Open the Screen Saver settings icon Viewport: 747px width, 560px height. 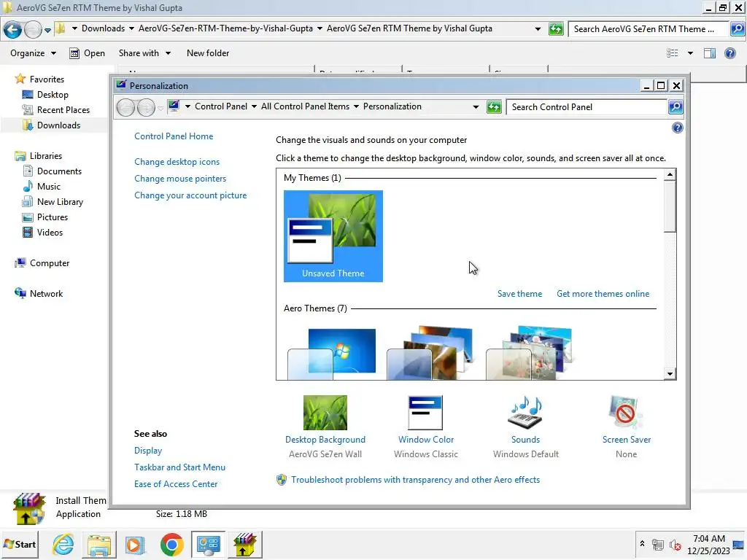[x=625, y=413]
